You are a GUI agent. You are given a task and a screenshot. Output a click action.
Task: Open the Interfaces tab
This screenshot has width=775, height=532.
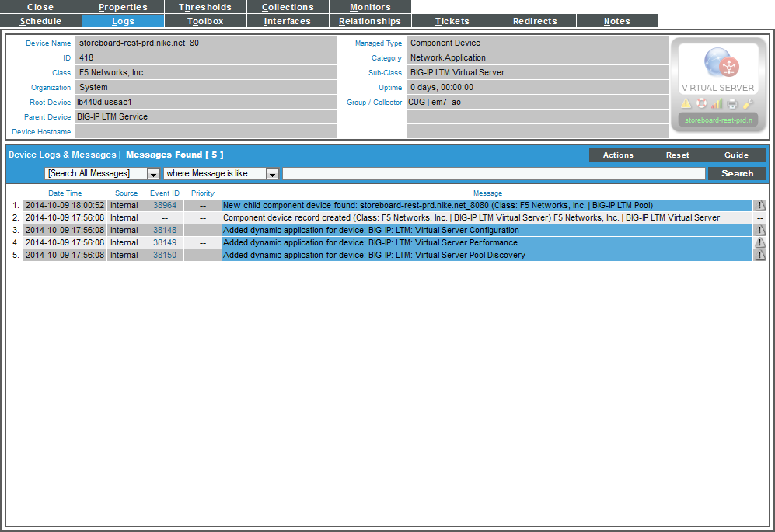pos(288,21)
